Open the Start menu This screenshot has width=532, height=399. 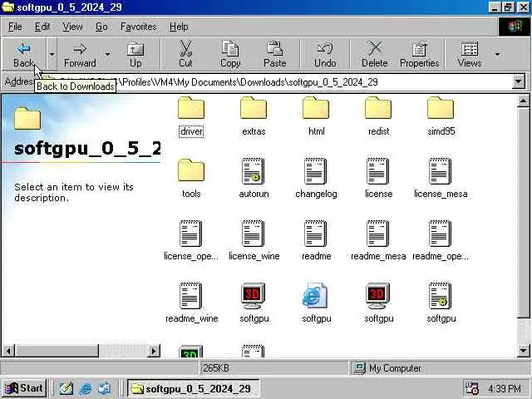(x=24, y=388)
